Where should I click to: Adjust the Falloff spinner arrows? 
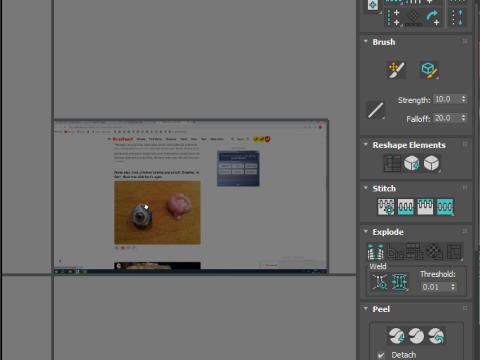463,118
